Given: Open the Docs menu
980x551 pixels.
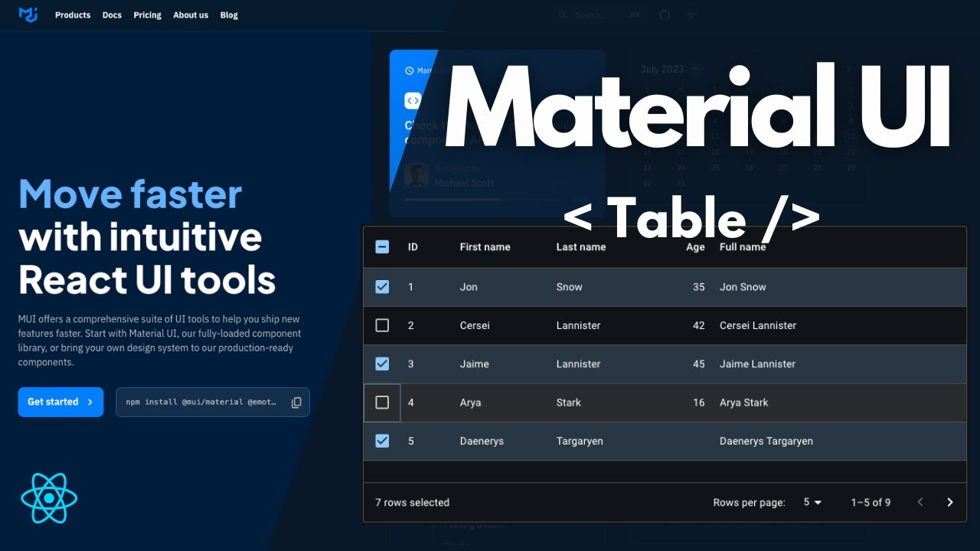Looking at the screenshot, I should click(x=112, y=15).
